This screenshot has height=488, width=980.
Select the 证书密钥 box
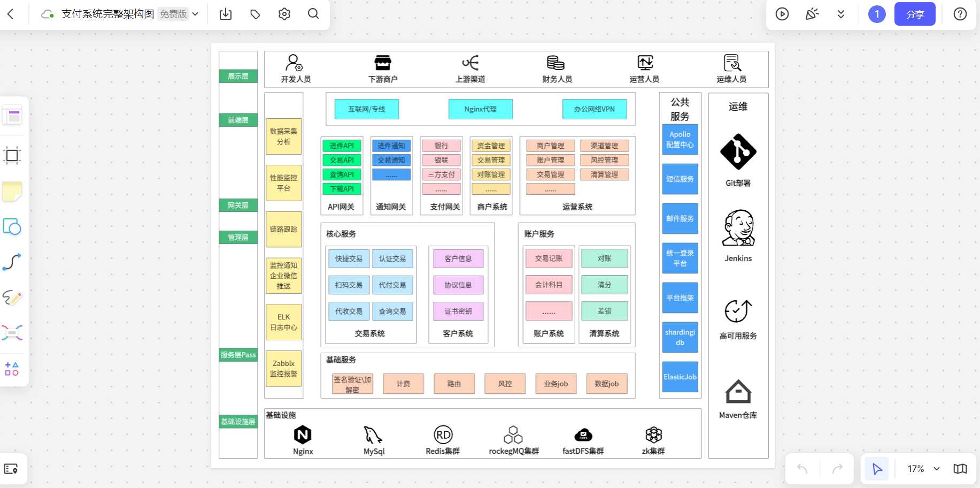[458, 311]
